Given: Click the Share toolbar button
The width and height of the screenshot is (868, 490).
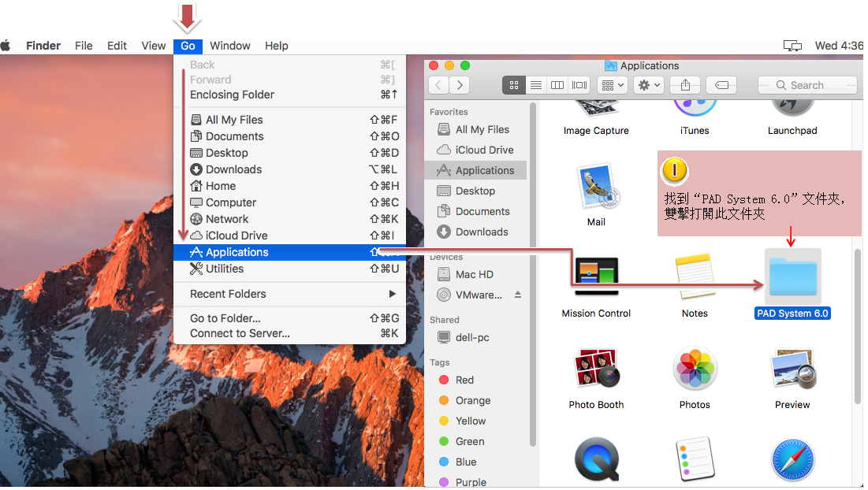Looking at the screenshot, I should (685, 85).
